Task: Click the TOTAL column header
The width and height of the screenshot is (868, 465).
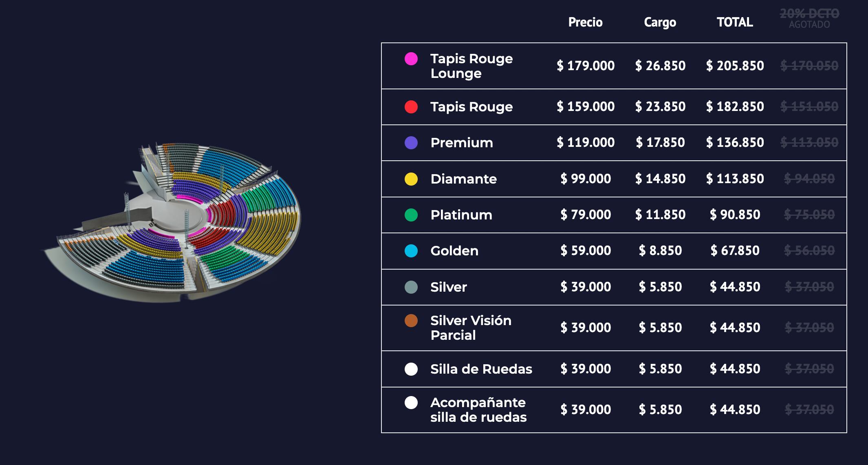Action: click(735, 22)
